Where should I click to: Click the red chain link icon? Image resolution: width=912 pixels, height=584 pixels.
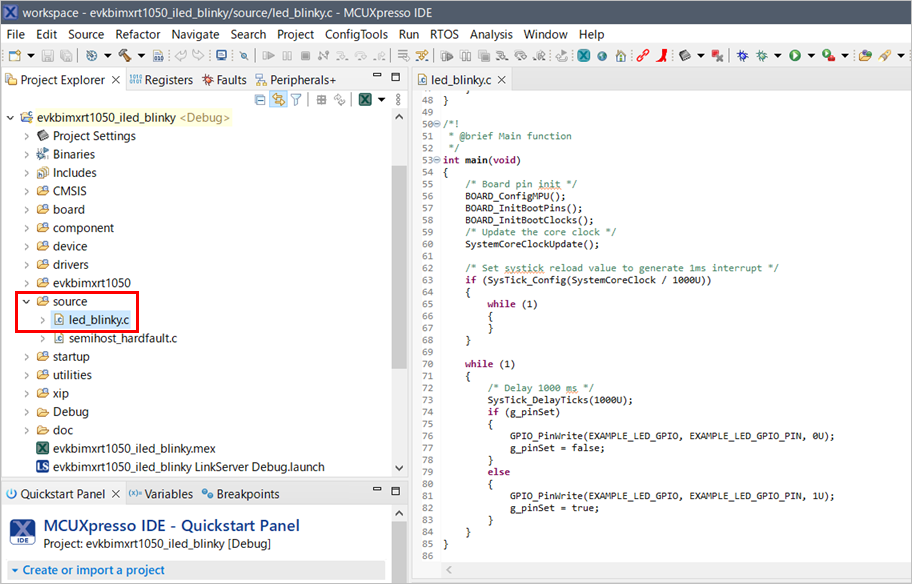coord(643,56)
